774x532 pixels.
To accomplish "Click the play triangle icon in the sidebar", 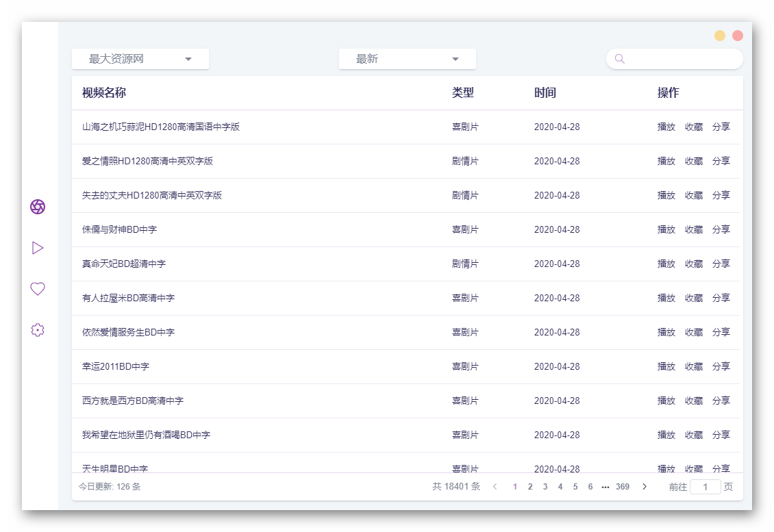I will pos(38,247).
